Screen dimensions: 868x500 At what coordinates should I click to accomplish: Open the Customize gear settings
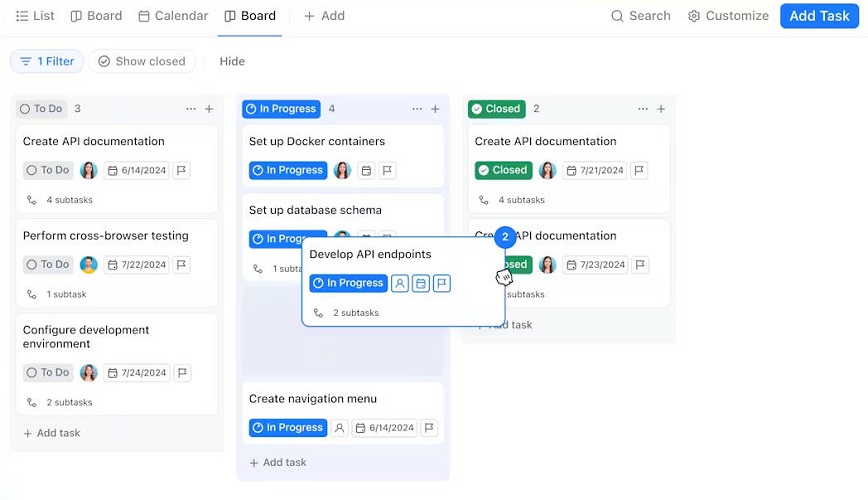point(728,16)
